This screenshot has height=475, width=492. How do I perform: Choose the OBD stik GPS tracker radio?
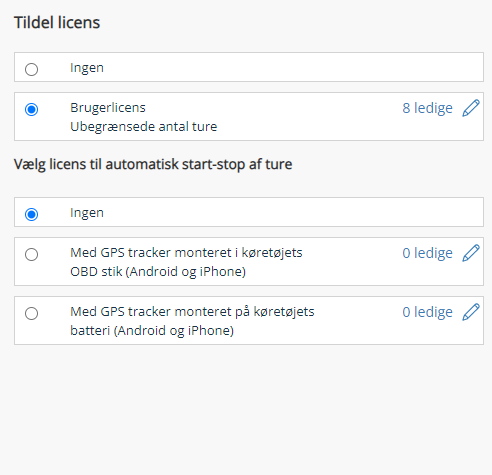(32, 254)
